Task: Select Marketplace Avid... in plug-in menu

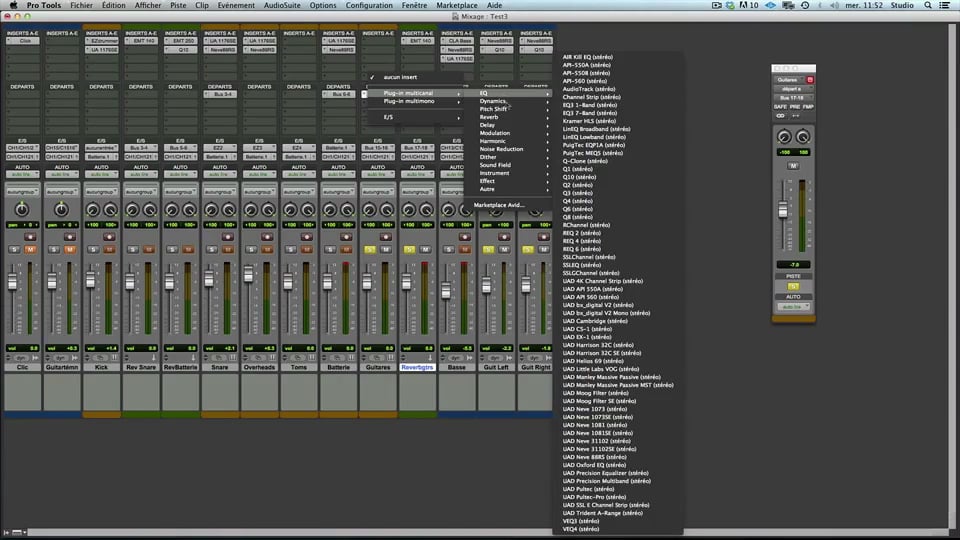Action: [499, 205]
